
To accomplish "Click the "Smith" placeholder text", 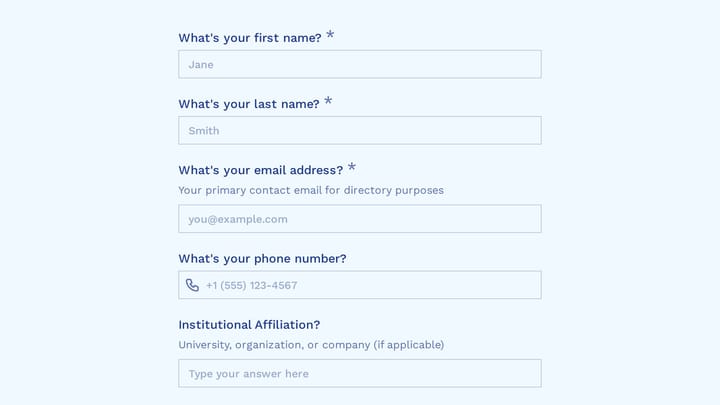I will click(204, 131).
